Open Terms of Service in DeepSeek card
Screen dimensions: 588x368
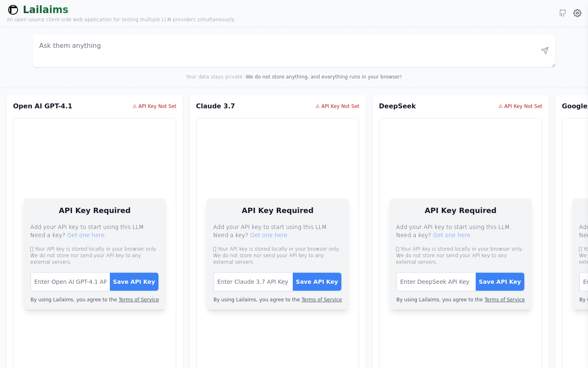pos(505,300)
